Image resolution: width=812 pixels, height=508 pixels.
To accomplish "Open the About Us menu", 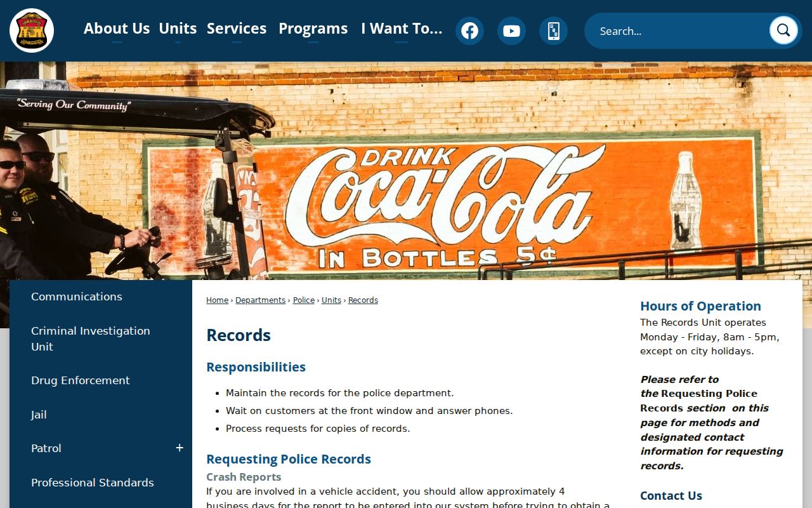I will coord(117,29).
